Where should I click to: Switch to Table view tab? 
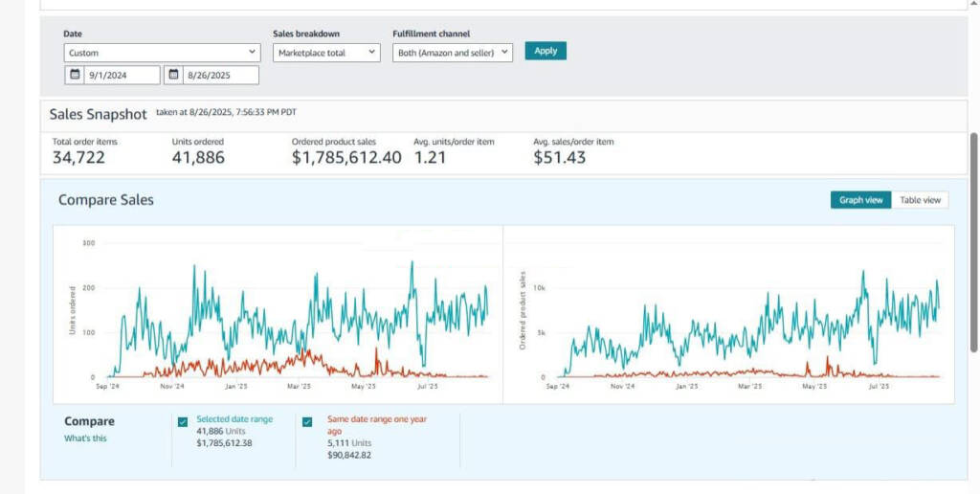[920, 200]
